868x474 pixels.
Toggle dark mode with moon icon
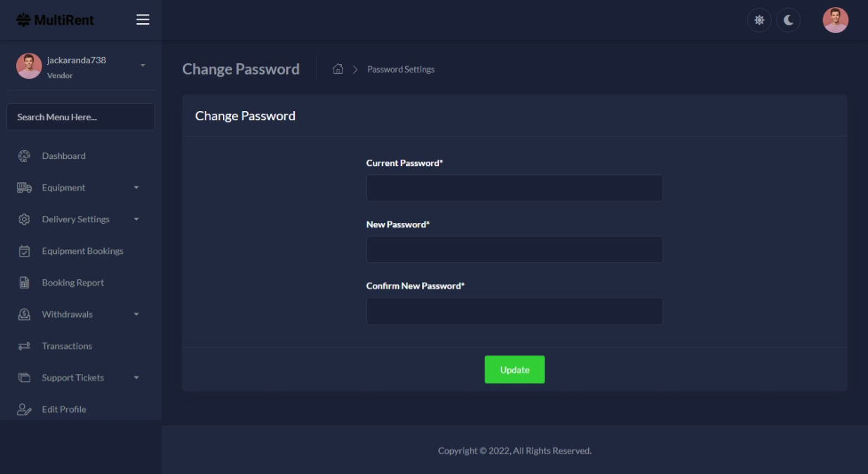(x=789, y=20)
